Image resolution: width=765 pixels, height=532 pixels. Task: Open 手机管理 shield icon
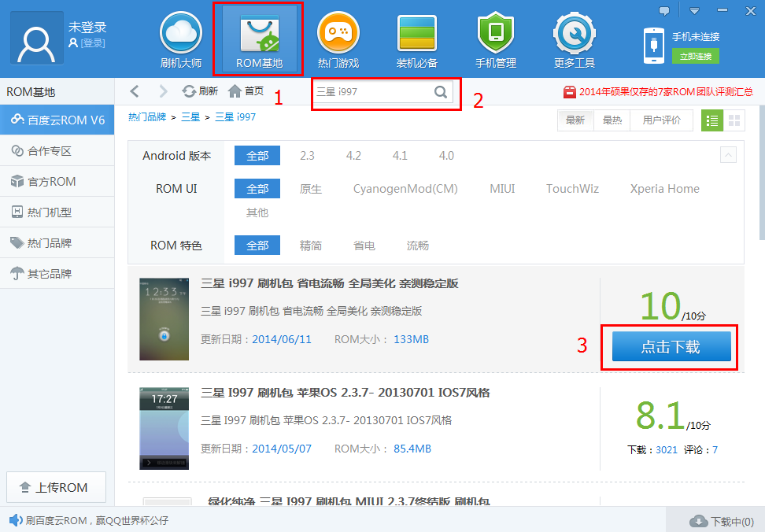point(496,33)
